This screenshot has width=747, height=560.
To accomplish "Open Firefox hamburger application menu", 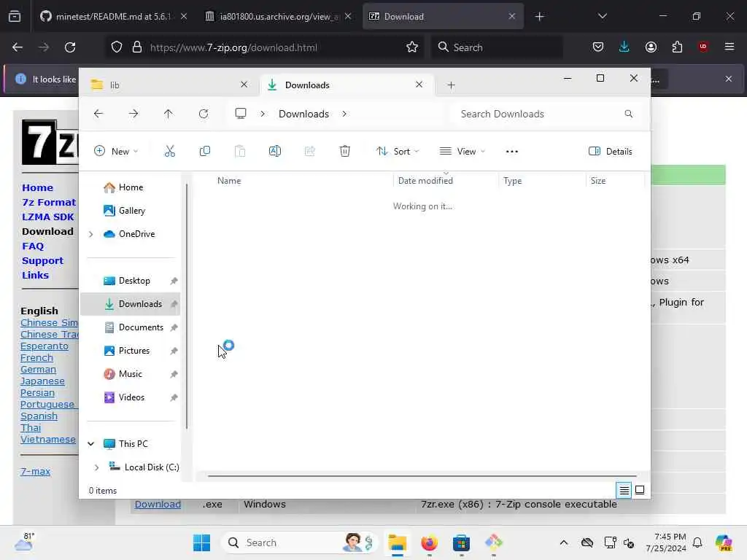I will pyautogui.click(x=729, y=47).
